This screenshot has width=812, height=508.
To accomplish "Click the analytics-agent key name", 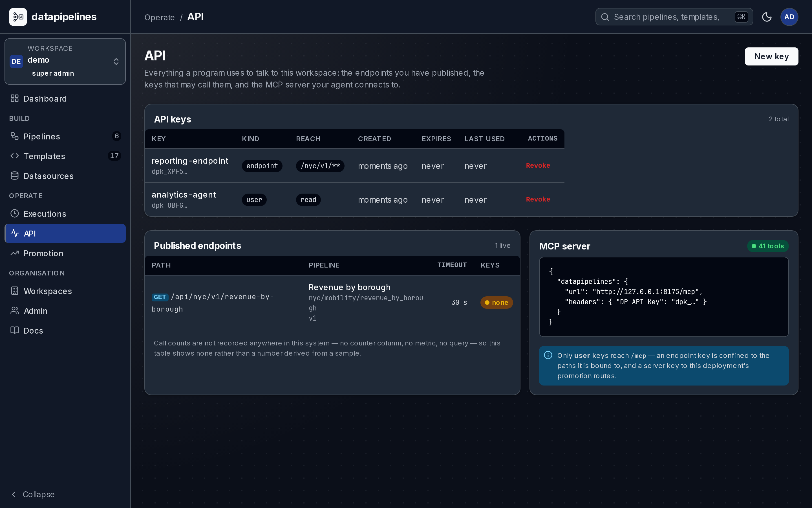I will (184, 194).
